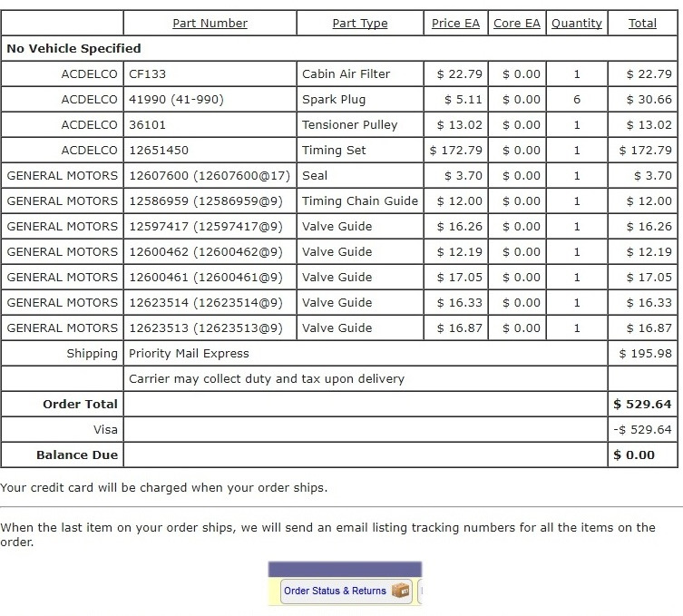Click the package box icon
The width and height of the screenshot is (683, 616).
(x=401, y=591)
